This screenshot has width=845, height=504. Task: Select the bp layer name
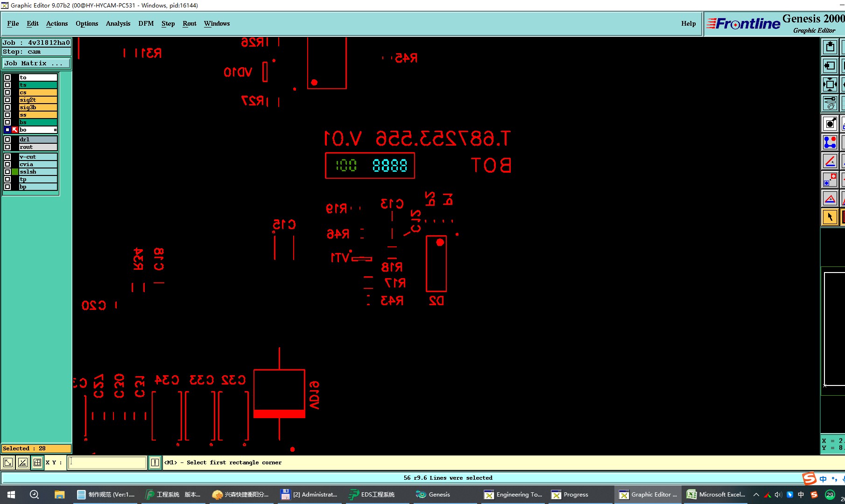38,187
